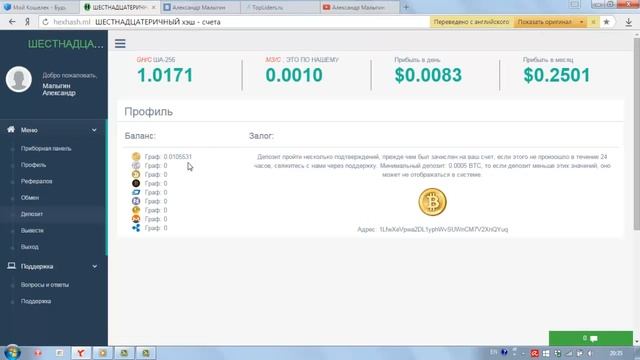Screen dimensions: 640x360
Task: Click the orange Bitcoin coin icon in the balance list
Action: point(136,156)
